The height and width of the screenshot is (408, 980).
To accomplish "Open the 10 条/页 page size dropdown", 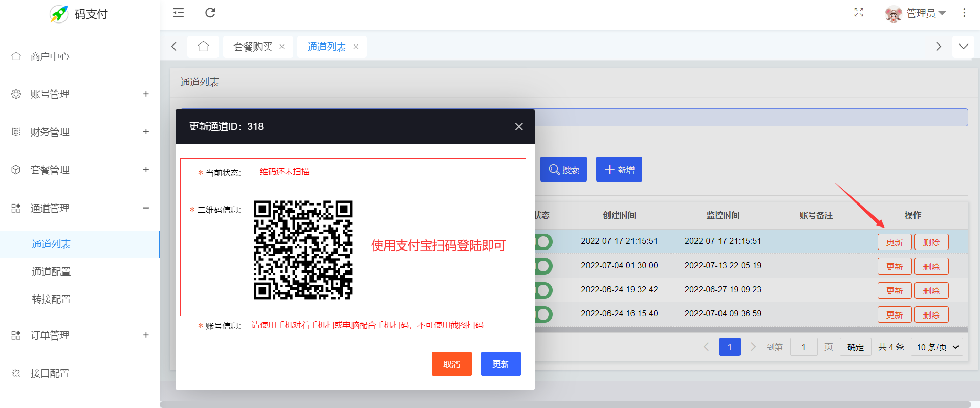I will coord(937,347).
